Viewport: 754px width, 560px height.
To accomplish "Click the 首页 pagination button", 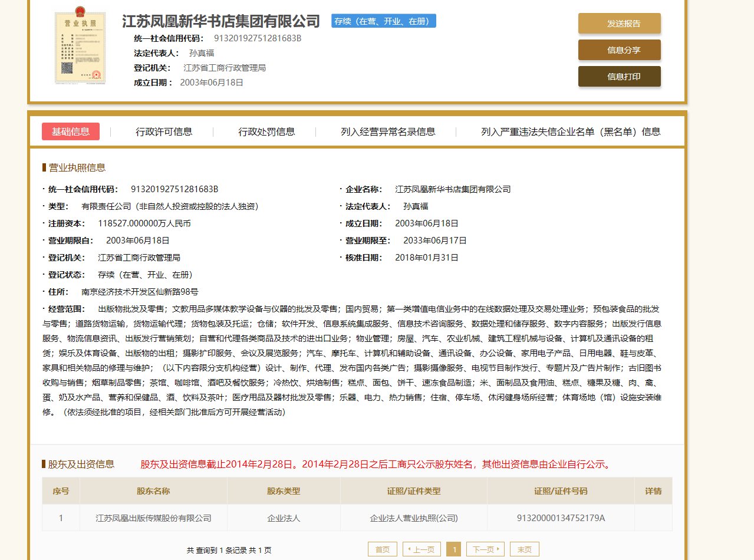I will (x=382, y=549).
